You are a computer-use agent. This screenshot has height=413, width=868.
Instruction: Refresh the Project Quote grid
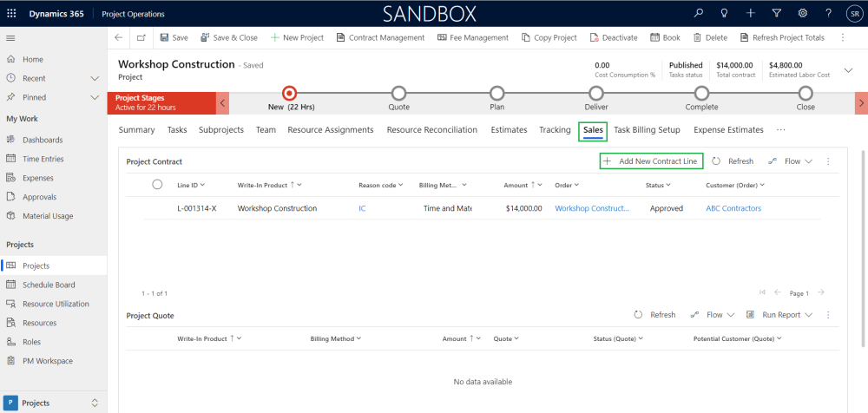click(x=654, y=314)
